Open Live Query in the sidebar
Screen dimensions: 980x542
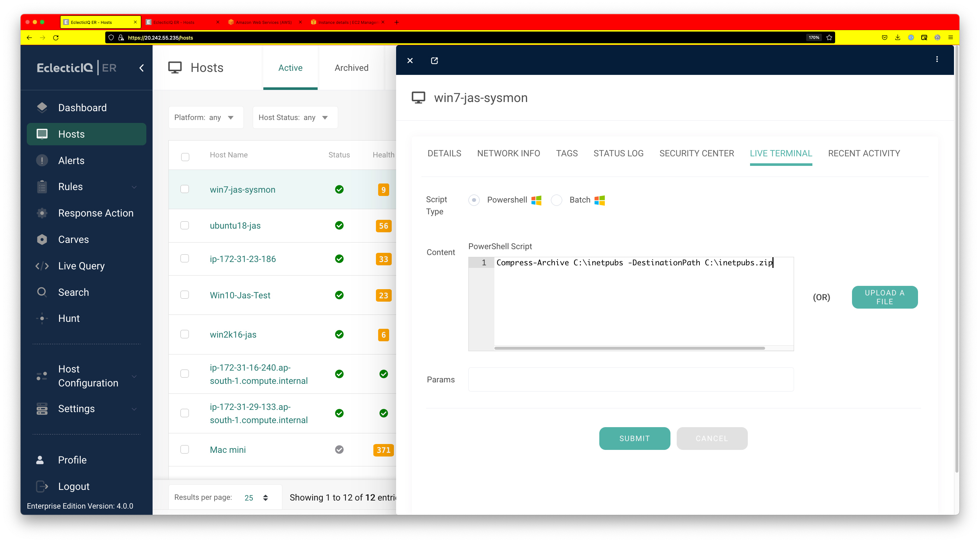click(x=86, y=266)
